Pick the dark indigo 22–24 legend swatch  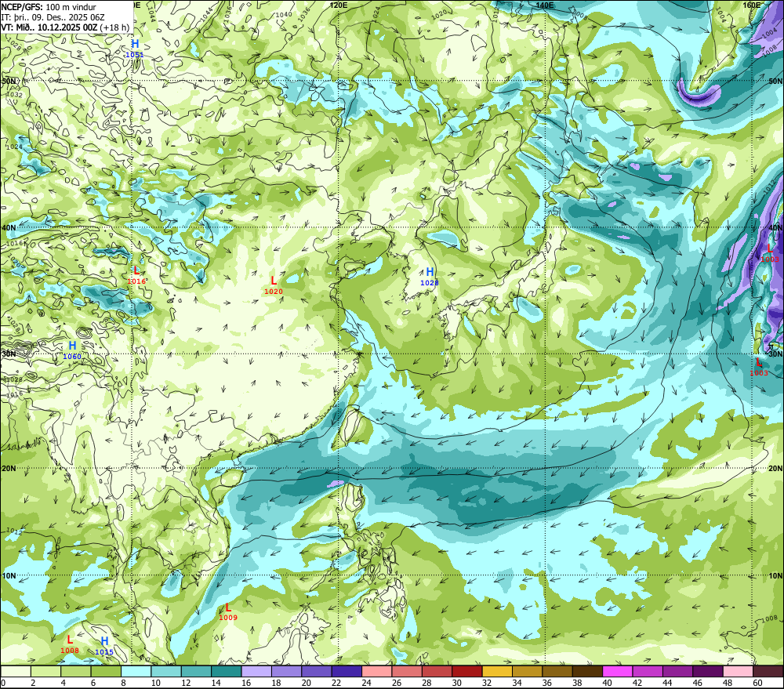pyautogui.click(x=347, y=671)
